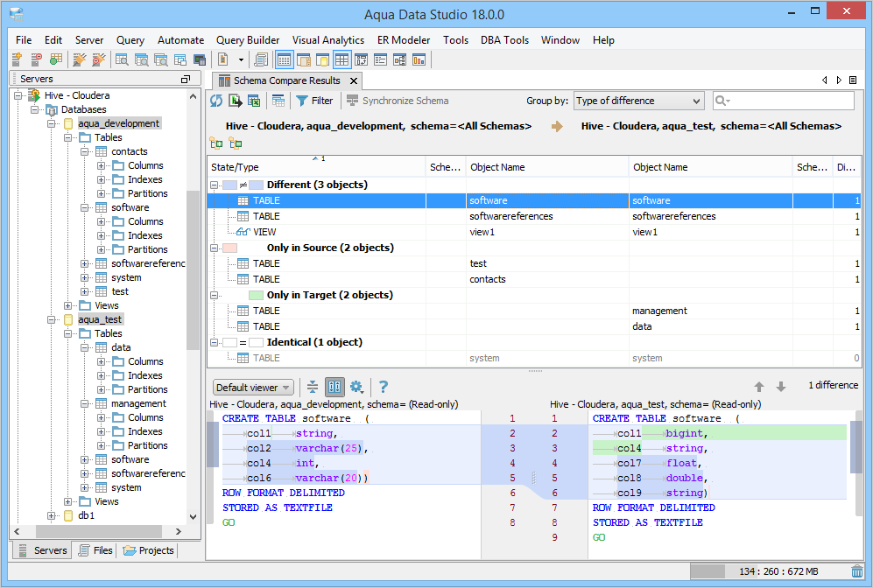Viewport: 873px width, 588px height.
Task: Toggle the first highlighted grid view button in the main toolbar
Action: point(285,59)
